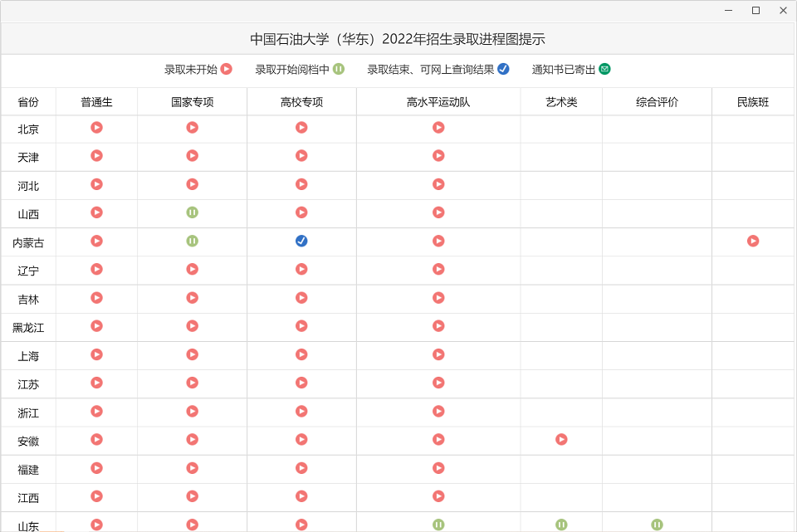Click green pause icon for 内蒙古 国家专项
797x532 pixels.
pyautogui.click(x=192, y=241)
